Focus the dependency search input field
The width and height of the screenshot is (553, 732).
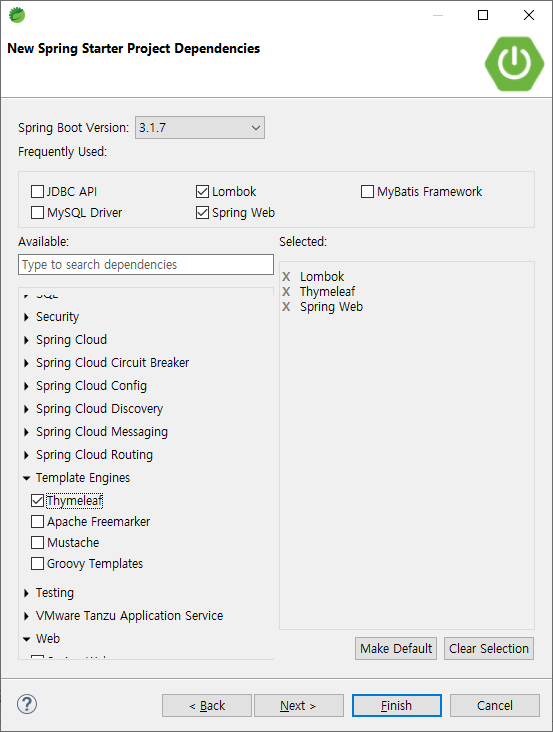[x=146, y=265]
